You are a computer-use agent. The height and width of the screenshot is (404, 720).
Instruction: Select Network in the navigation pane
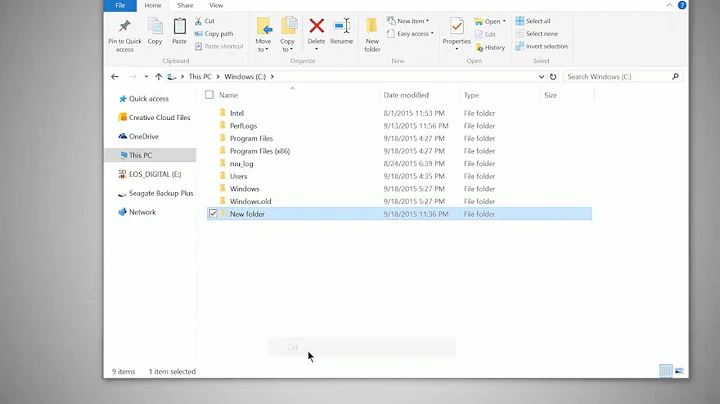(x=137, y=212)
